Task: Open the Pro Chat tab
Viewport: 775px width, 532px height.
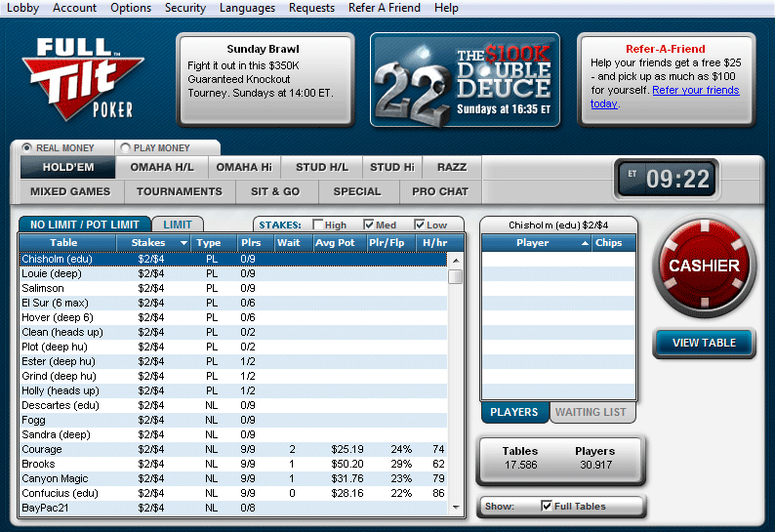Action: coord(440,191)
